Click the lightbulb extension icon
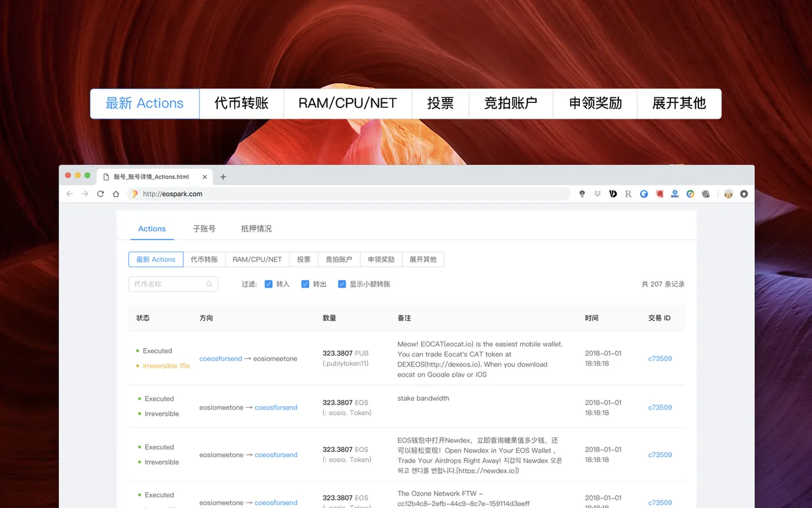This screenshot has height=508, width=812. pyautogui.click(x=582, y=194)
